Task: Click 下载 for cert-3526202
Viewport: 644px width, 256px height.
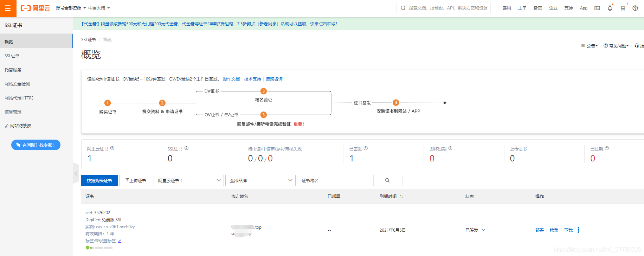Action: point(568,230)
